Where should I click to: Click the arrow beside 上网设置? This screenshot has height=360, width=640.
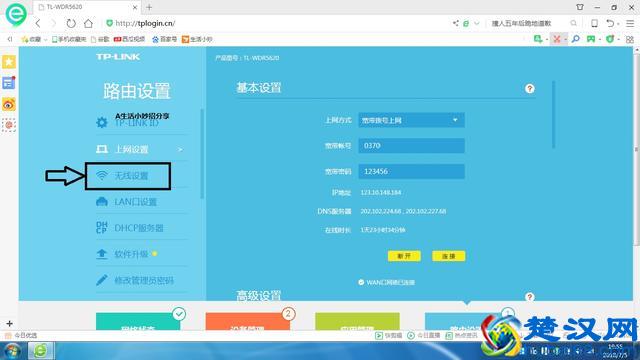(x=180, y=149)
